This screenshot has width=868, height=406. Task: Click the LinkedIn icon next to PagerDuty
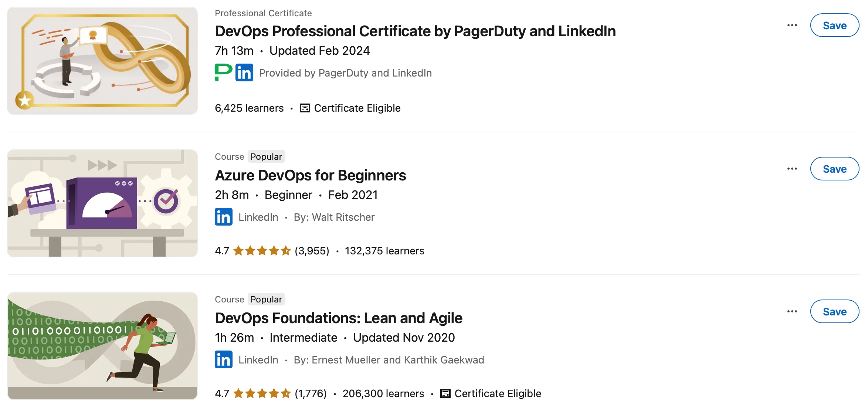(244, 73)
